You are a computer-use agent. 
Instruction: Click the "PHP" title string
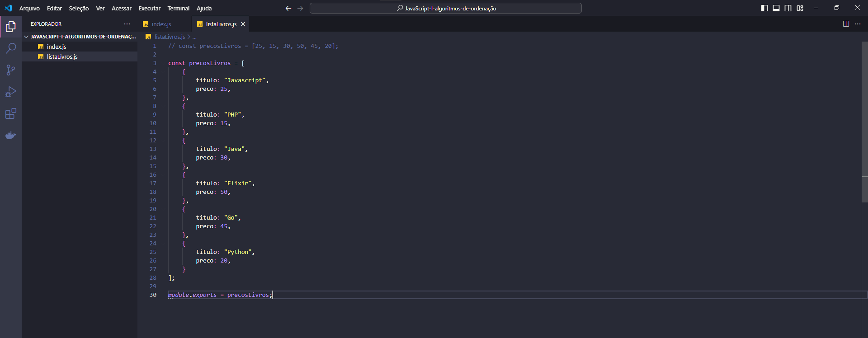[233, 115]
